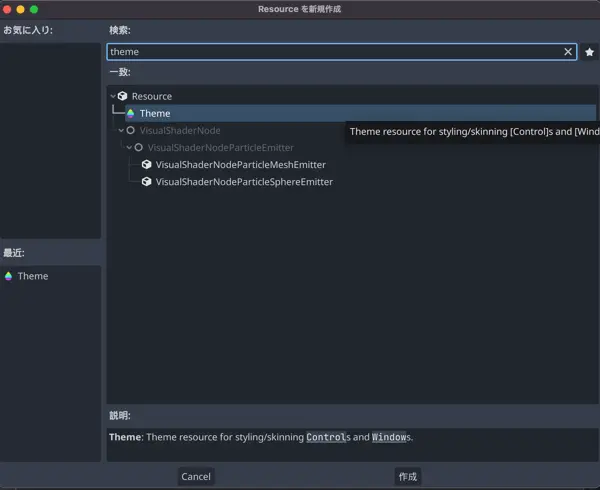600x490 pixels.
Task: Click the Theme icon in the matches tree
Action: (131, 114)
